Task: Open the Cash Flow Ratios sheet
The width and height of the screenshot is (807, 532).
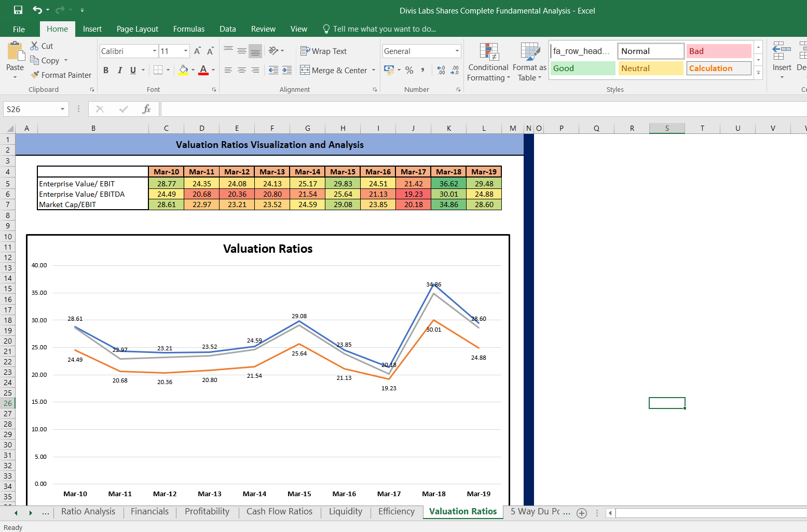Action: pos(279,512)
